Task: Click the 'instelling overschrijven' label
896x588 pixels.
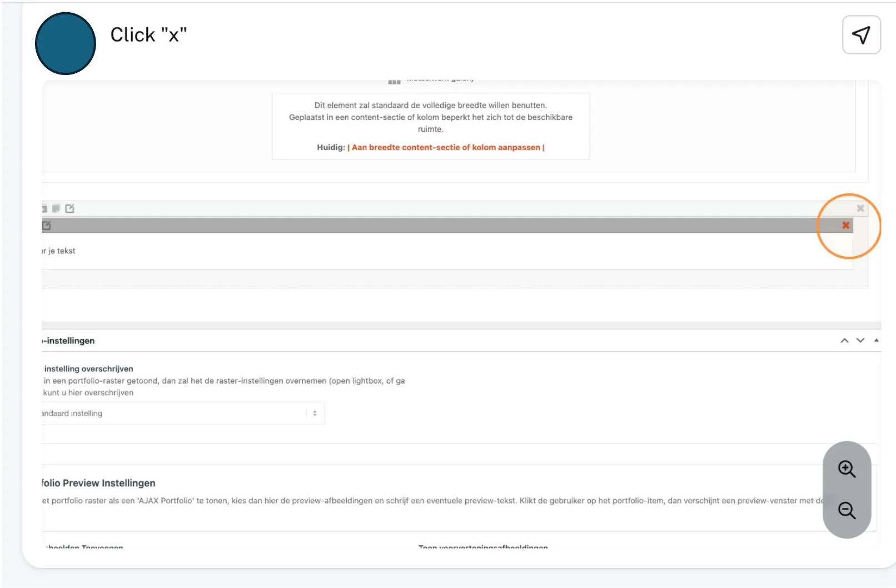Action: 88,368
